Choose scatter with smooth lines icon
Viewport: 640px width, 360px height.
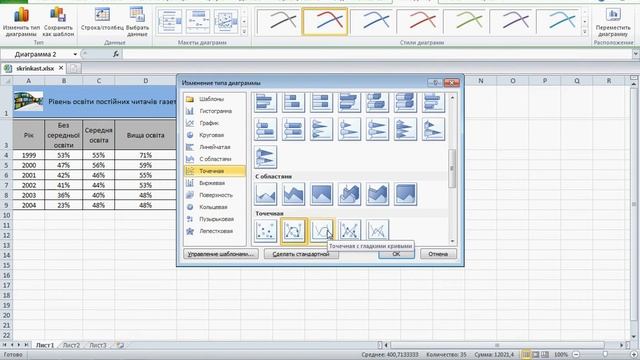(x=321, y=231)
